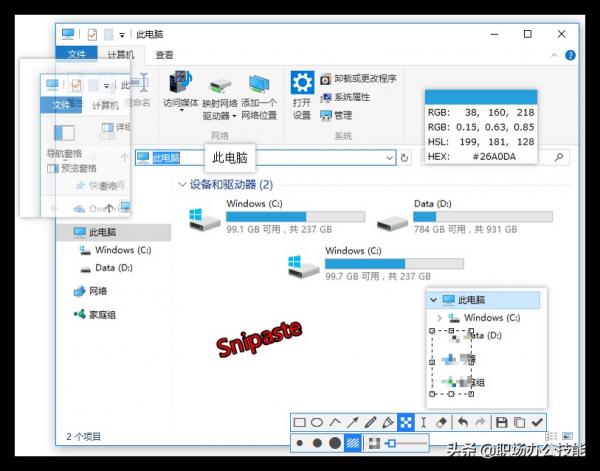The height and width of the screenshot is (471, 600).
Task: Expand Windows (C:) in the pasted tree snippet
Action: [439, 318]
